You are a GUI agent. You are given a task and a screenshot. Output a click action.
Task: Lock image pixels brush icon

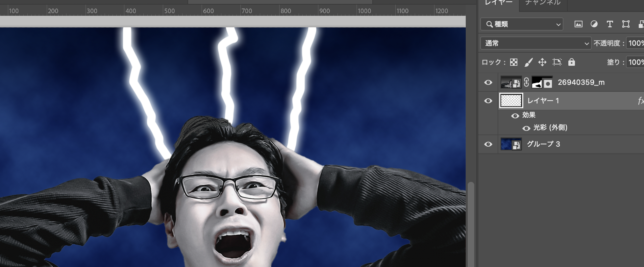[528, 62]
